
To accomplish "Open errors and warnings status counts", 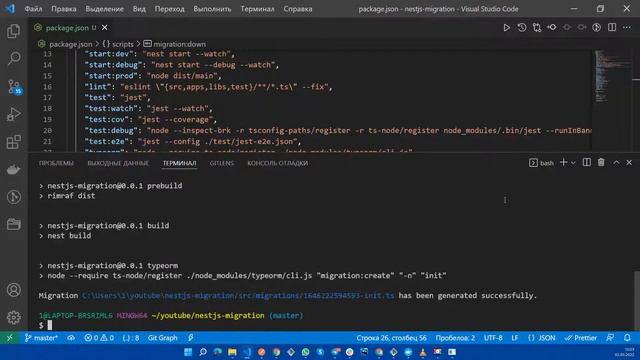I will [99, 338].
